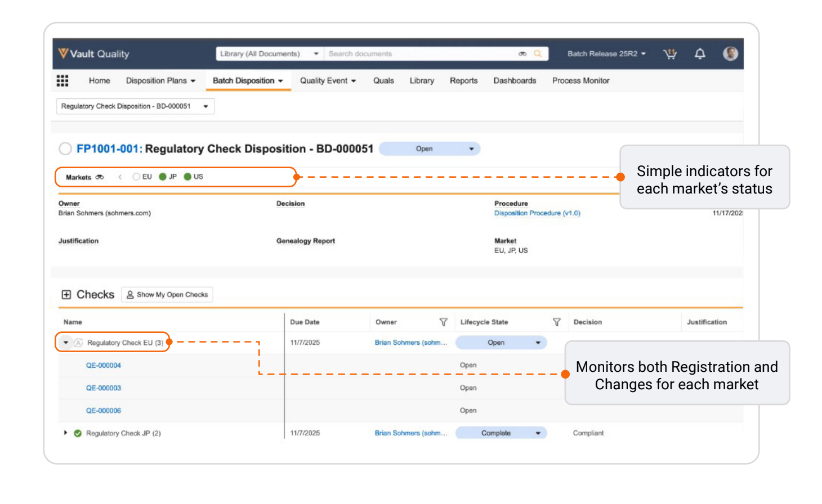Click the left arrow in Markets bar

(x=120, y=177)
